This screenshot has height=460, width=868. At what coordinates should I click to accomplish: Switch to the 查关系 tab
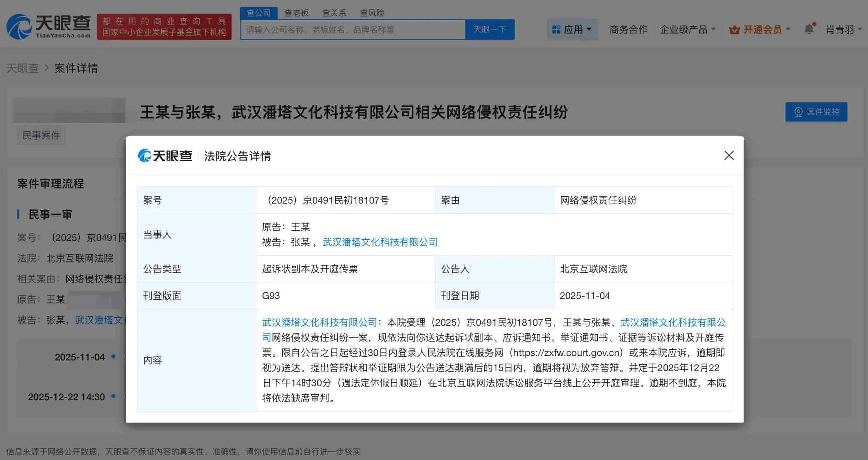(334, 12)
